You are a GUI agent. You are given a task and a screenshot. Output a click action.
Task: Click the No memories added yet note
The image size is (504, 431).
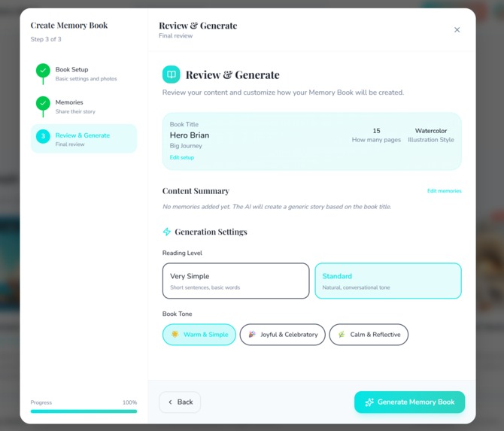277,207
